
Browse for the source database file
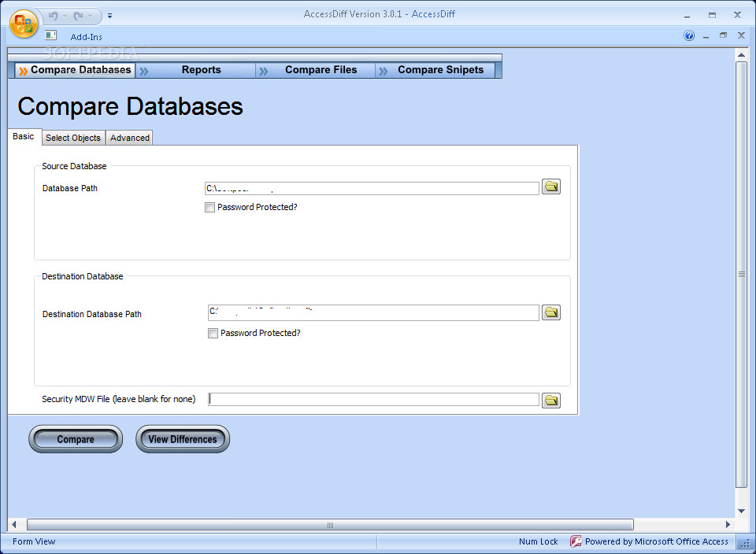coord(551,187)
